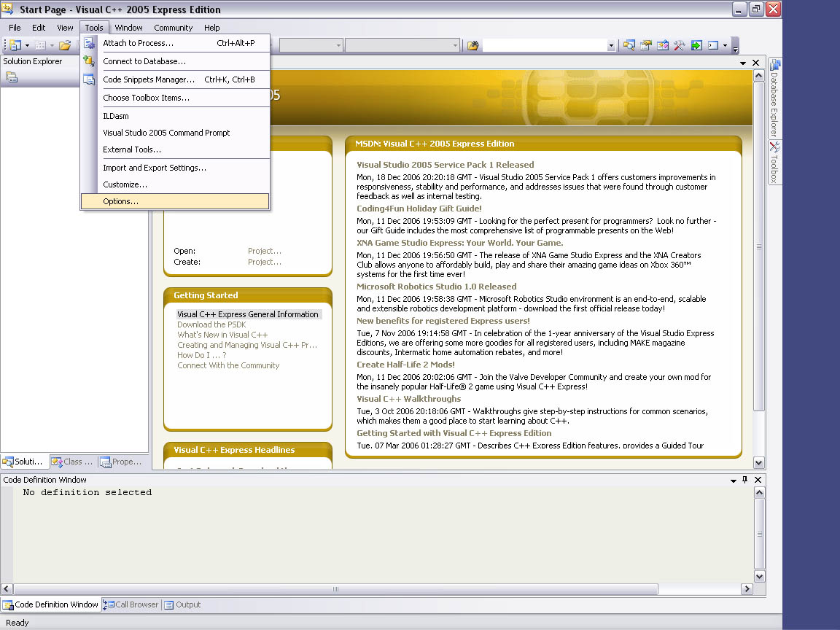Open Solution Explorer via toolbar icon

[x=629, y=45]
